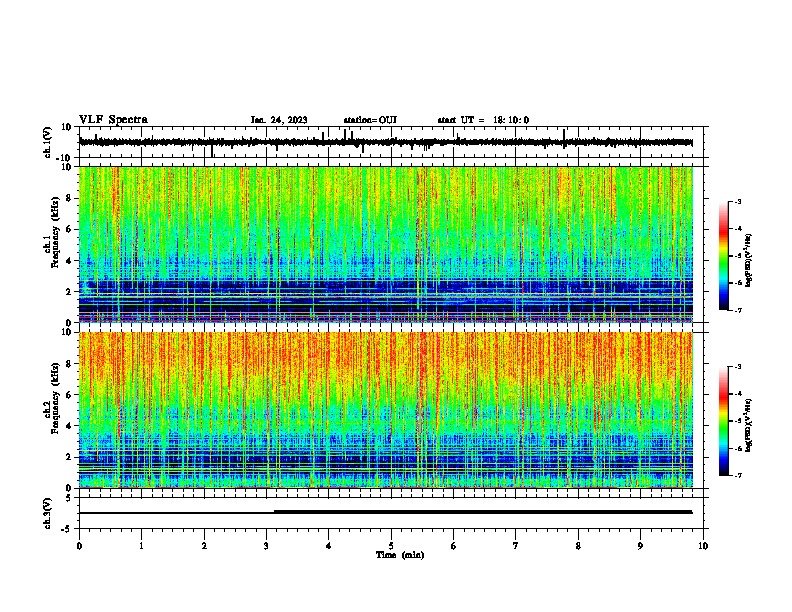Click the "3" minute tick label
792x612 pixels.
pyautogui.click(x=266, y=546)
